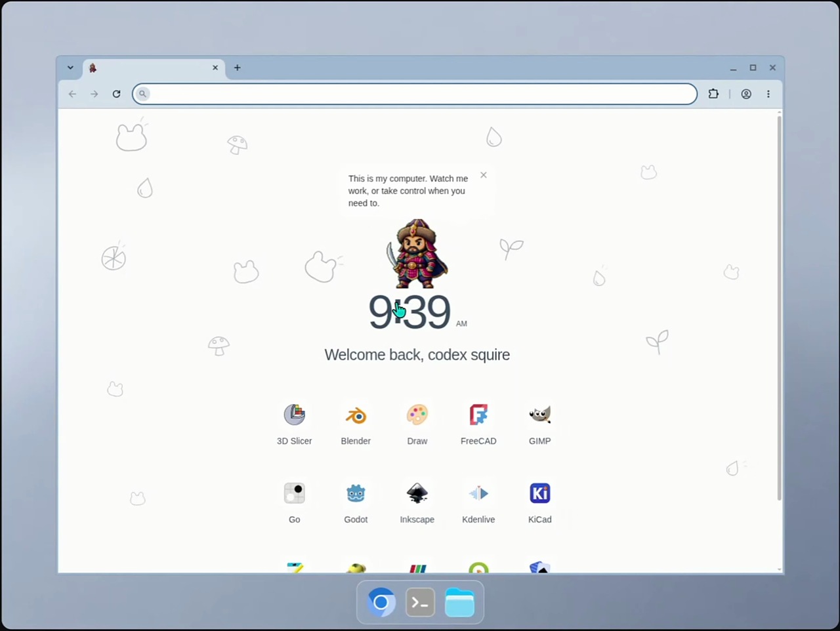Viewport: 840px width, 631px height.
Task: Click the warrior avatar image
Action: [417, 254]
